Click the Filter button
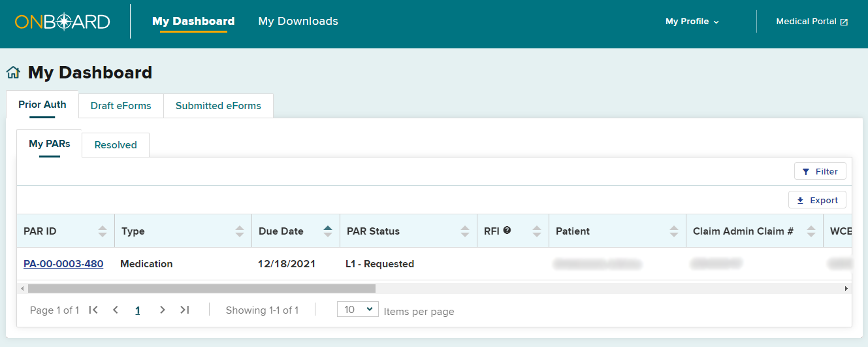The image size is (868, 347). (820, 171)
